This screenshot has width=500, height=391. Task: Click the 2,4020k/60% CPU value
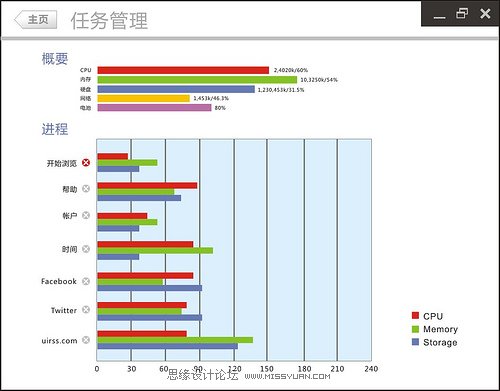(291, 70)
